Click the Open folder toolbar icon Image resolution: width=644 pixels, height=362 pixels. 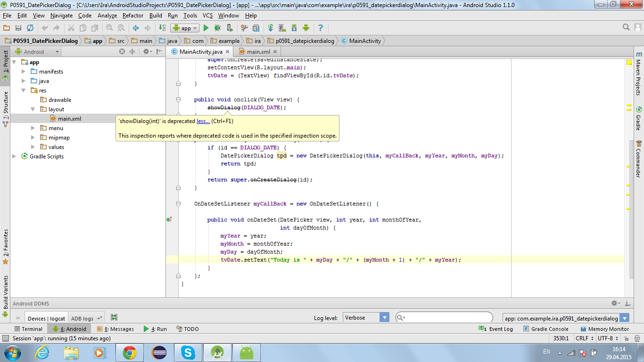7,28
